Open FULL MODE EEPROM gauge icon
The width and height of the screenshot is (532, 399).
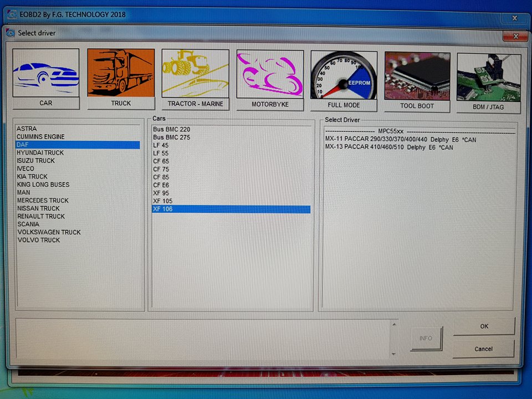tap(344, 75)
